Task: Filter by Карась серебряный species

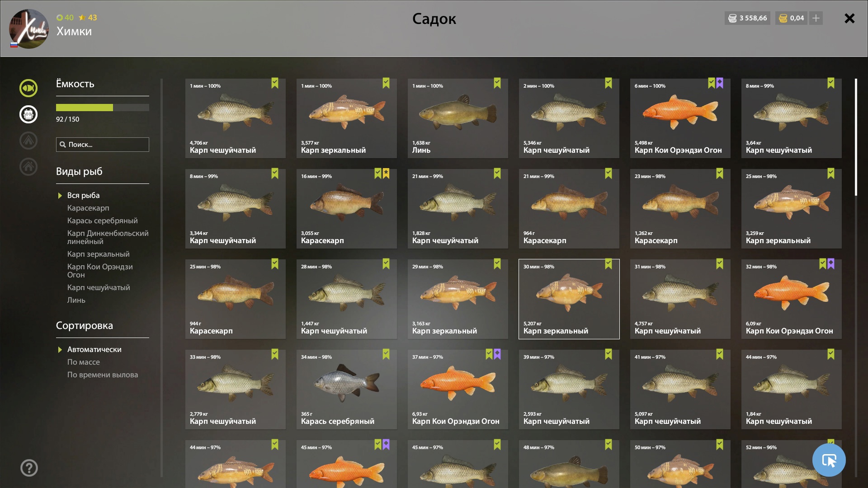Action: point(103,221)
